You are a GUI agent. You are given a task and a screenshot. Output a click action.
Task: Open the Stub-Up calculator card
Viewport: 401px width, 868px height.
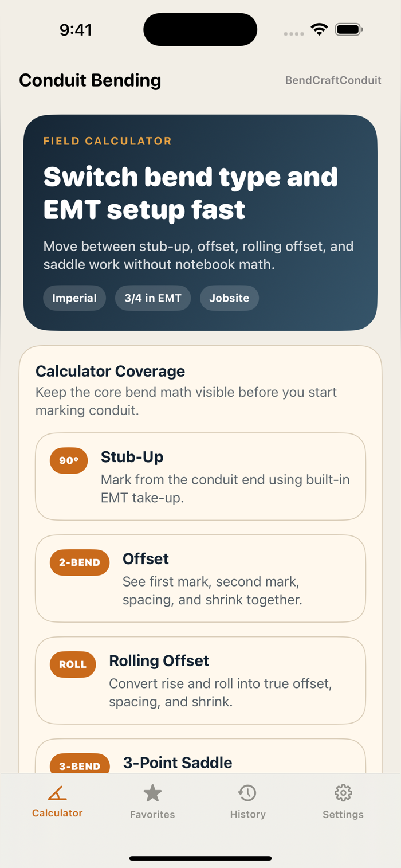click(200, 476)
